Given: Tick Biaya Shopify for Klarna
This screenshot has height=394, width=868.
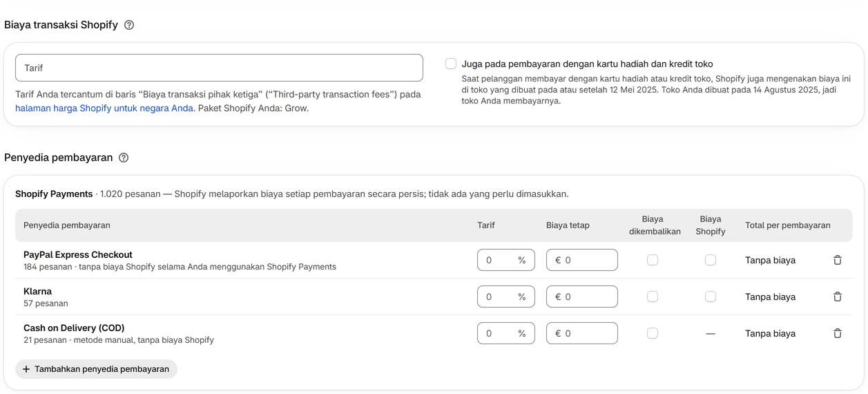Looking at the screenshot, I should click(711, 297).
